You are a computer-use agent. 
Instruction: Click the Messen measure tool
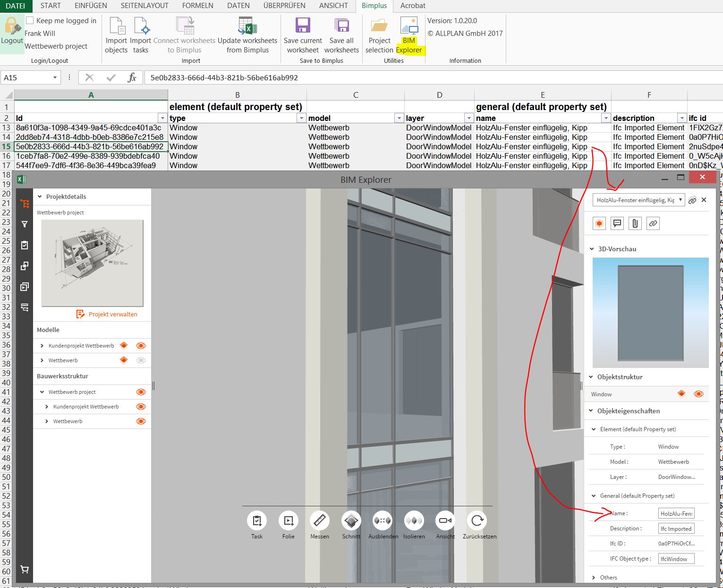(x=320, y=520)
